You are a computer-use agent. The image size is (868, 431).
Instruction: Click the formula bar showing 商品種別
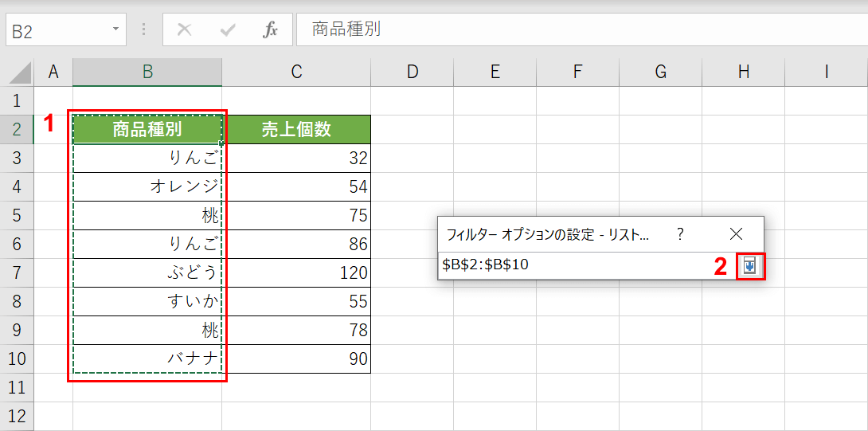[582, 30]
